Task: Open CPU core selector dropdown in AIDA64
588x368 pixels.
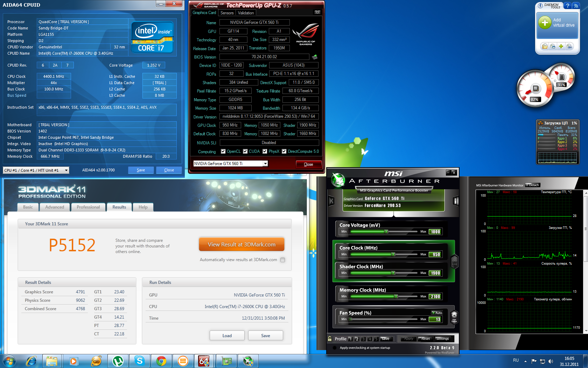Action: 66,170
